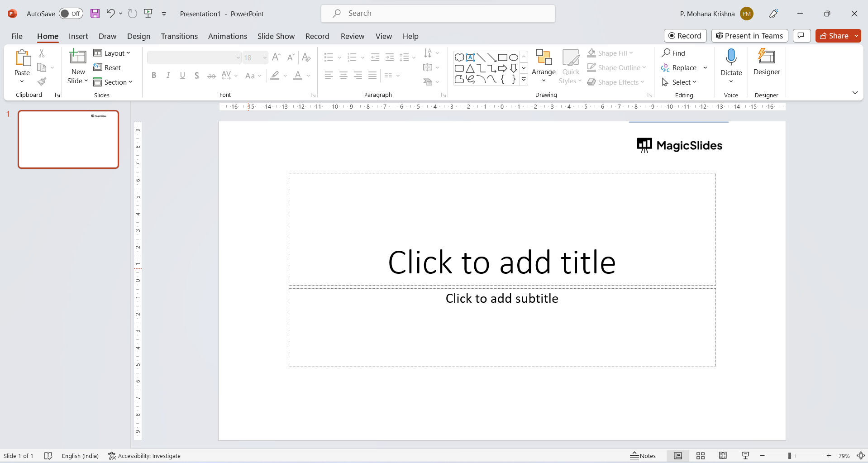
Task: Select slide 1 thumbnail in the panel
Action: pyautogui.click(x=68, y=139)
